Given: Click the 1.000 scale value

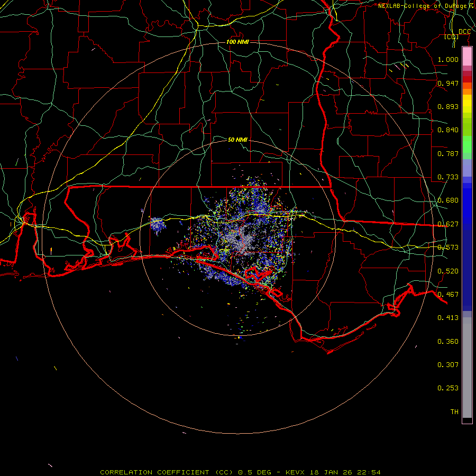Looking at the screenshot, I should 448,59.
